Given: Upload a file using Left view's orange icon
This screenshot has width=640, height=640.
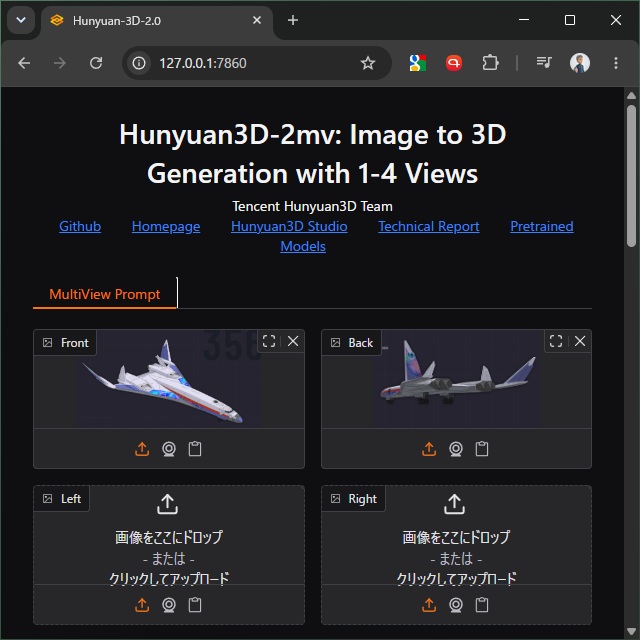Looking at the screenshot, I should click(142, 605).
